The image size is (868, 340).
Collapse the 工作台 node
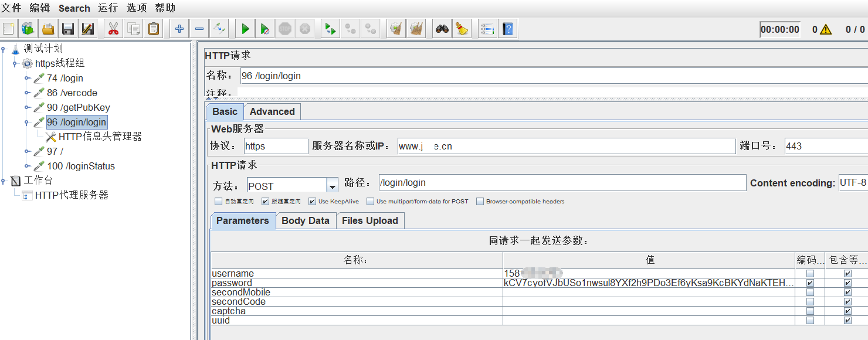pos(4,181)
